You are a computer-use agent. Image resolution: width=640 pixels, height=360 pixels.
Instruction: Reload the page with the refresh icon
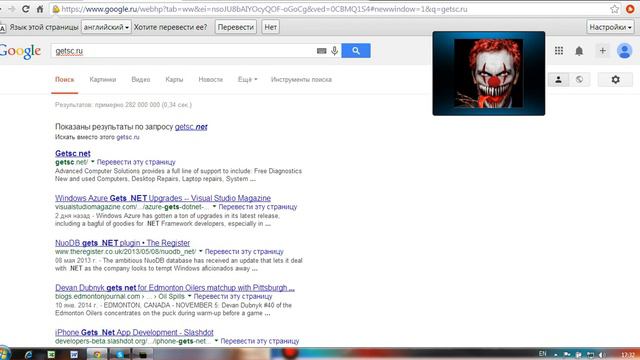(26, 9)
